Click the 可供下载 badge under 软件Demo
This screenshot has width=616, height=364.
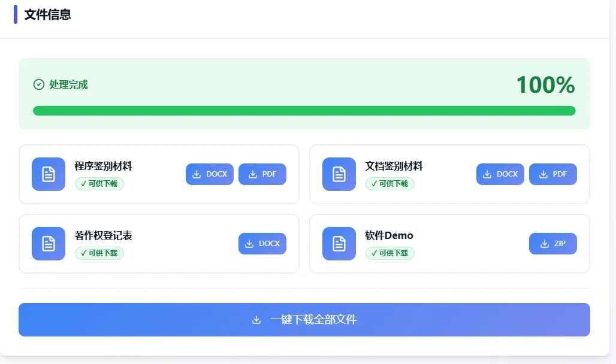389,253
